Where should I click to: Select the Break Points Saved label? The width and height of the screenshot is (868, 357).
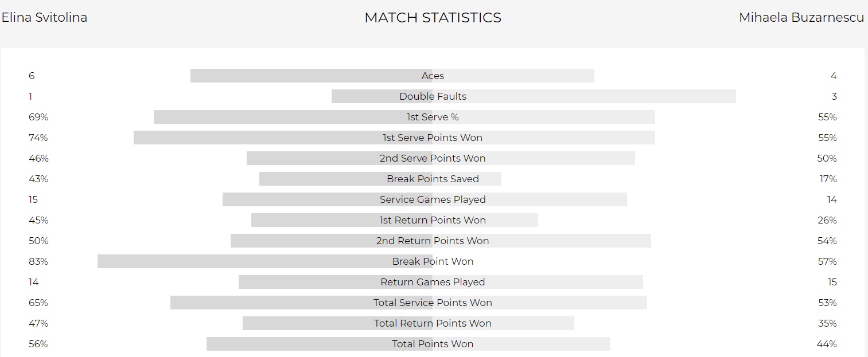[x=433, y=179]
